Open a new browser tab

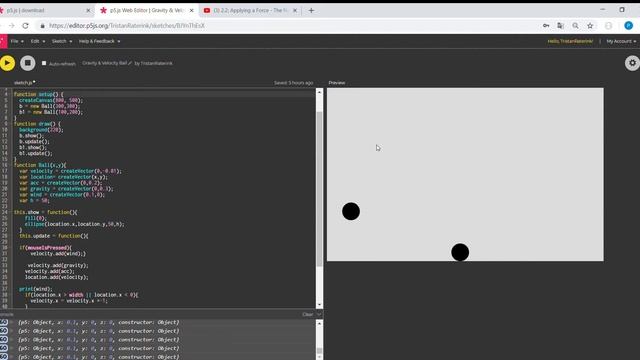[x=311, y=10]
